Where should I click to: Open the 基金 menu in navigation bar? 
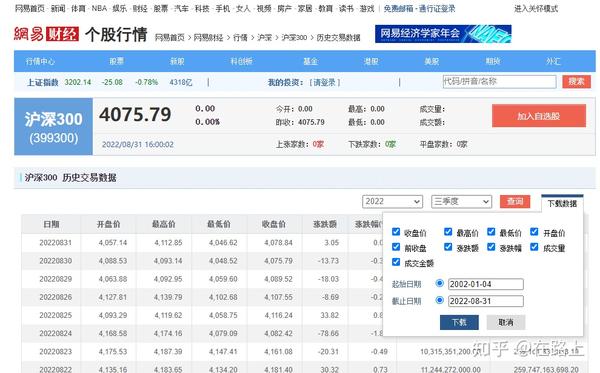click(x=310, y=61)
